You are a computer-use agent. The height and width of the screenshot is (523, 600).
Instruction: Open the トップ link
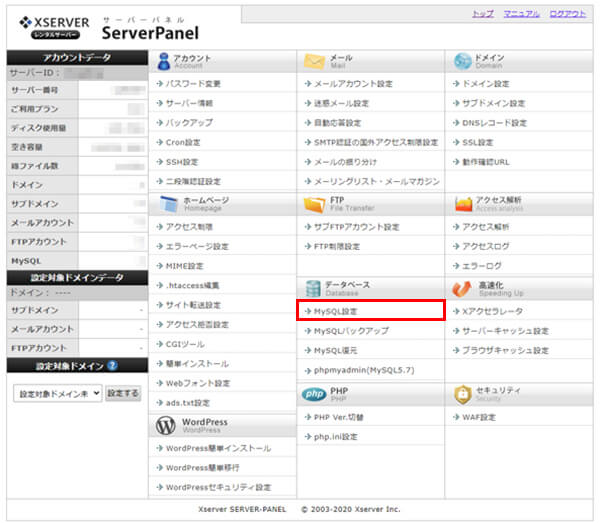pyautogui.click(x=483, y=14)
